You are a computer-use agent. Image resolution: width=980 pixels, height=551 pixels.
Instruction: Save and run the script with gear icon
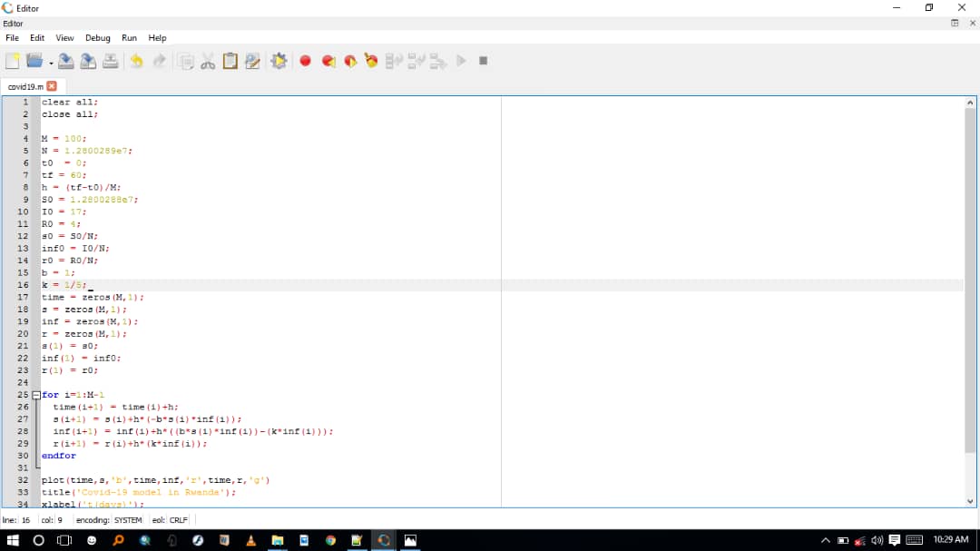[x=279, y=61]
